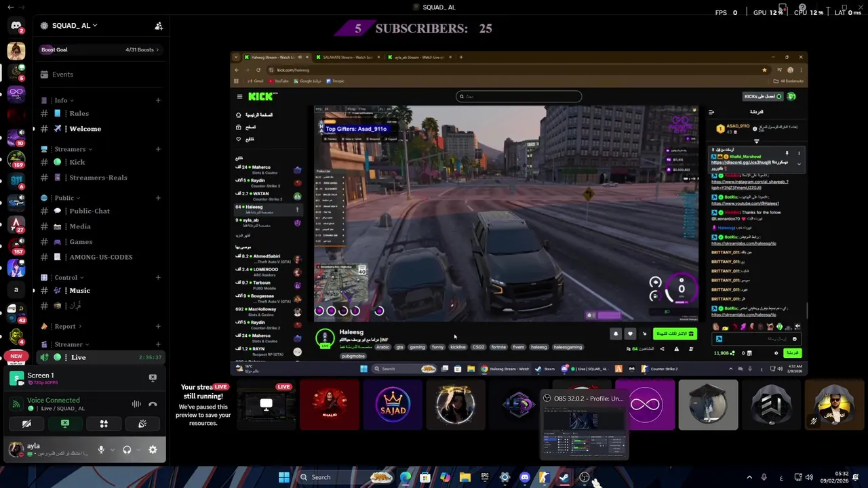This screenshot has width=868, height=488.
Task: Select the SAJAD participant tile
Action: coord(393,405)
